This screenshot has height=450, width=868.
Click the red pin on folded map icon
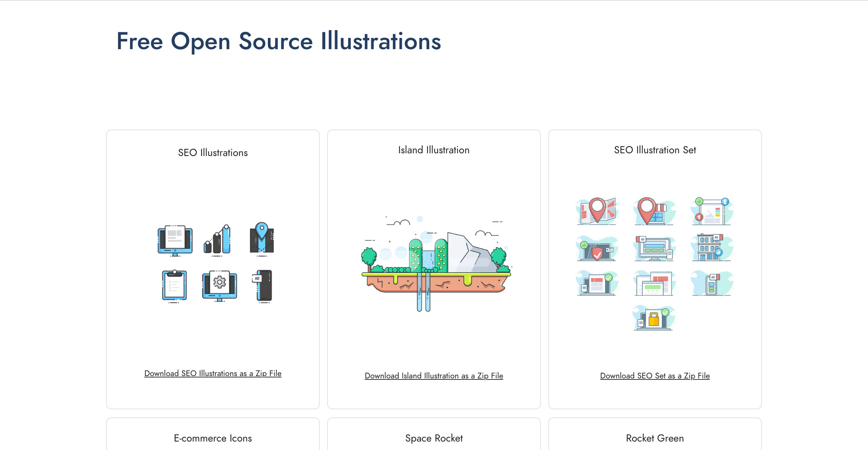click(x=597, y=211)
